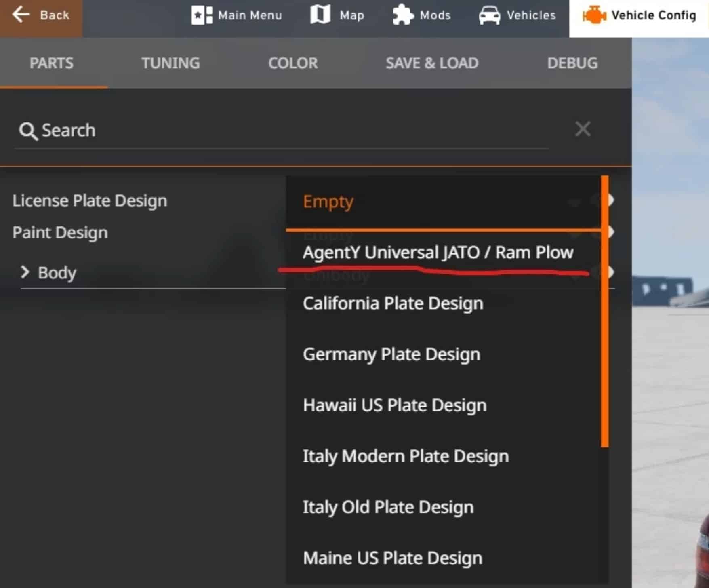Click the folded Map icon
The height and width of the screenshot is (588, 709).
(x=320, y=15)
